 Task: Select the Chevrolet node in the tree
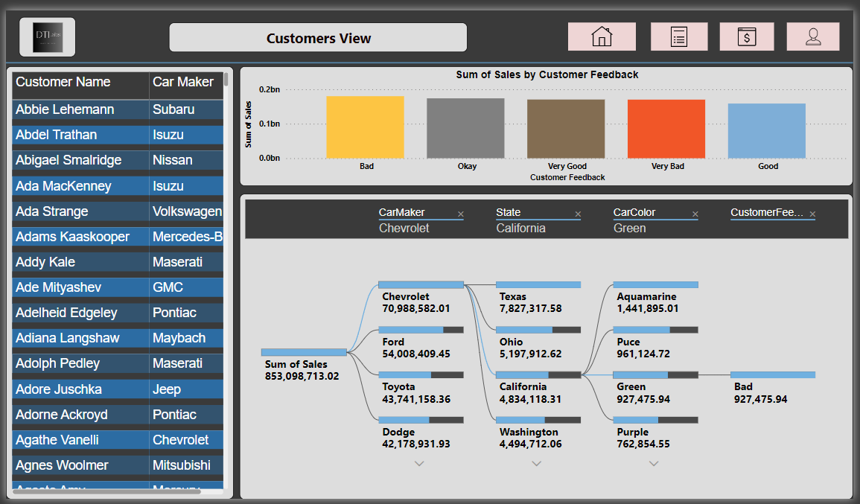420,284
